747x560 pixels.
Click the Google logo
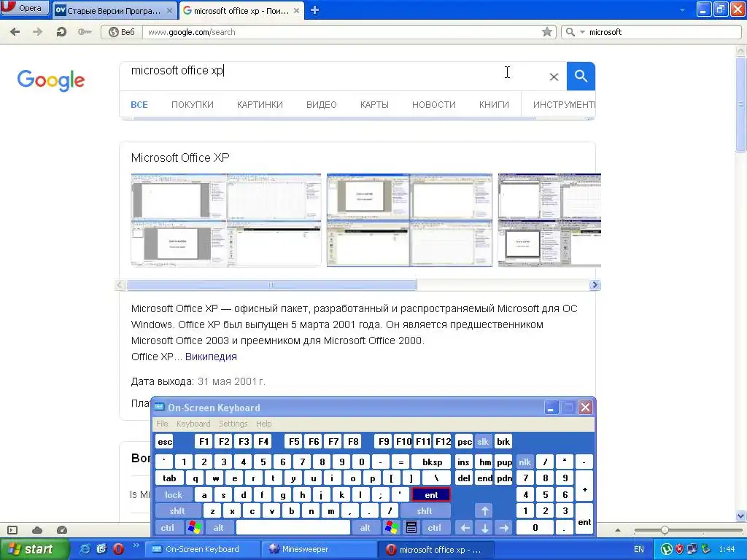(51, 80)
